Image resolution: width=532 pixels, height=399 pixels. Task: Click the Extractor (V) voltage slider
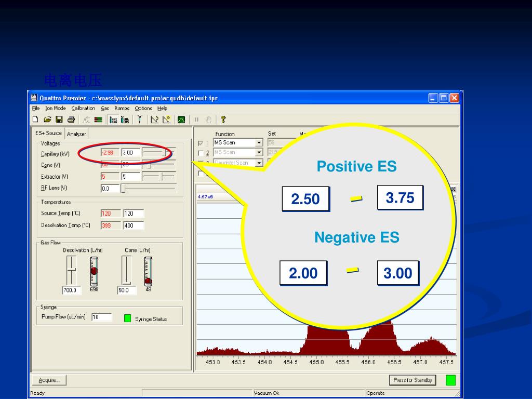point(158,176)
